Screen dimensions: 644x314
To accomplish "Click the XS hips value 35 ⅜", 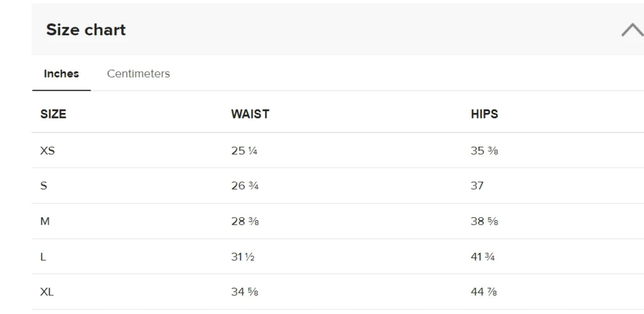I will point(485,151).
